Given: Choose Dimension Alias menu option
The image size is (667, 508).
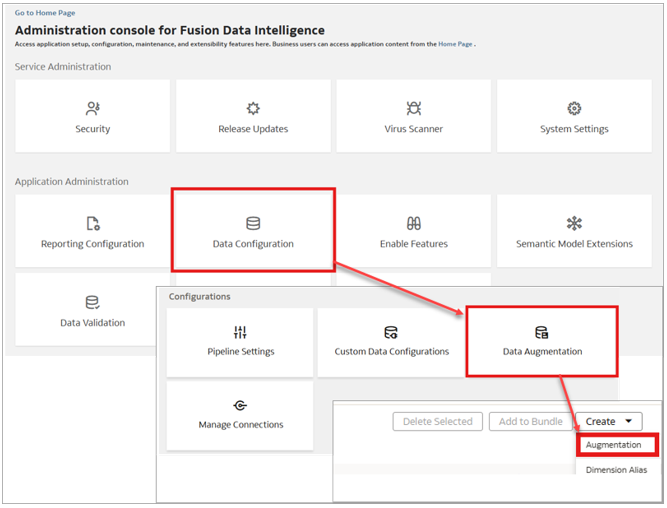Looking at the screenshot, I should (x=616, y=469).
